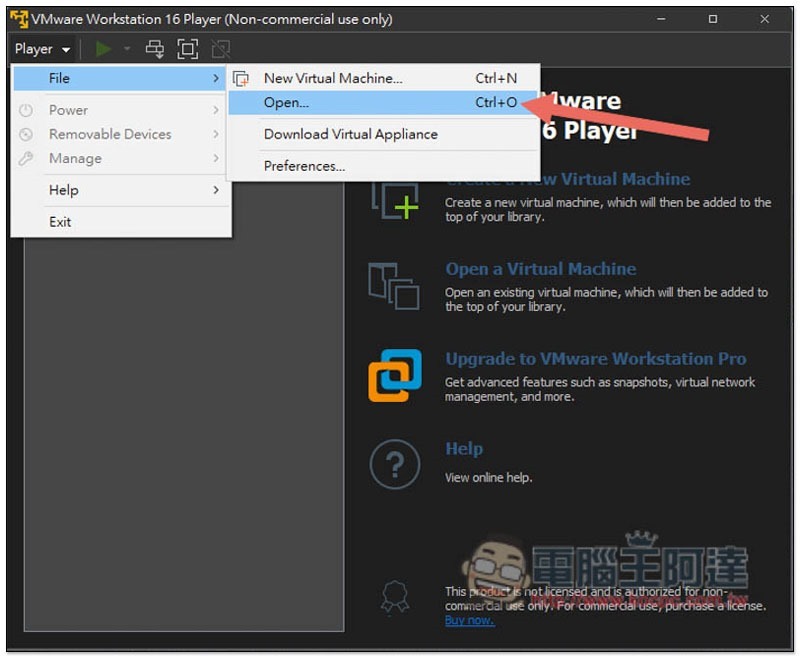Click the license ribbon badge icon
This screenshot has height=659, width=800.
395,597
